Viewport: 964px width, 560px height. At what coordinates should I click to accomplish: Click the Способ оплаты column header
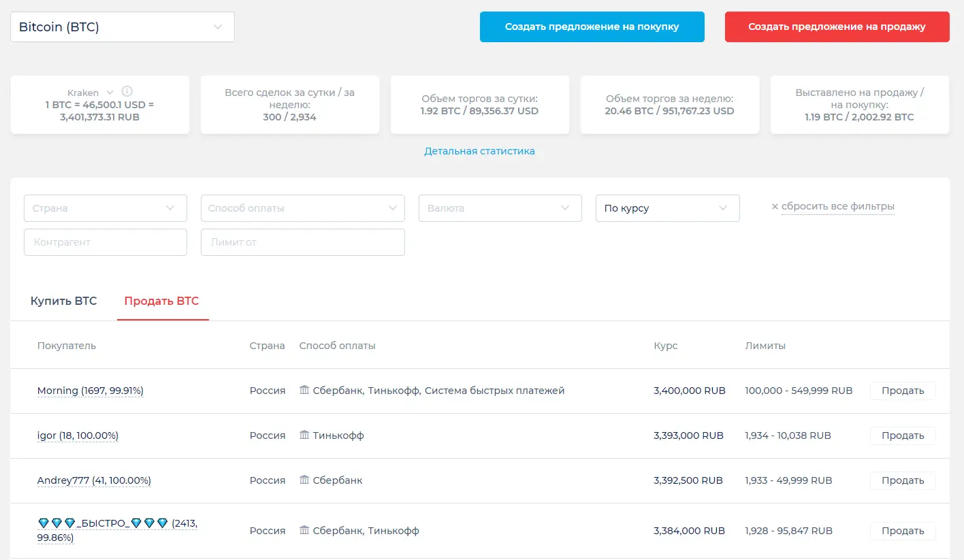(x=338, y=346)
